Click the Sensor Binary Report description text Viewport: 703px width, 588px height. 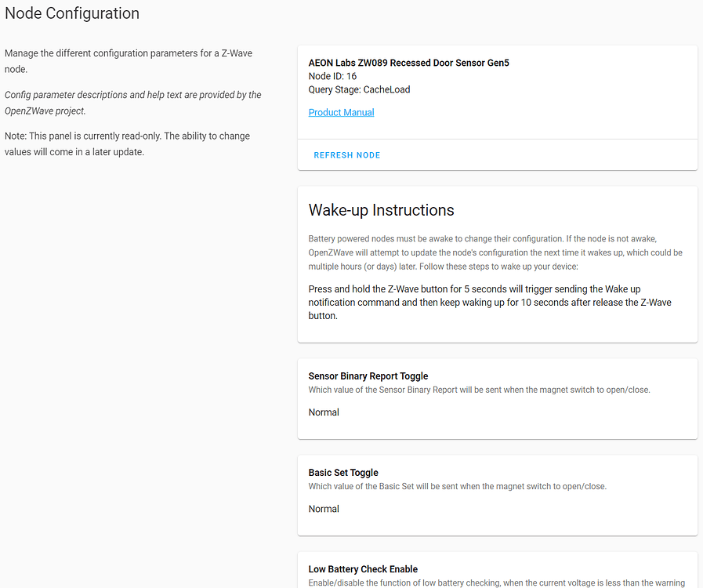[479, 390]
